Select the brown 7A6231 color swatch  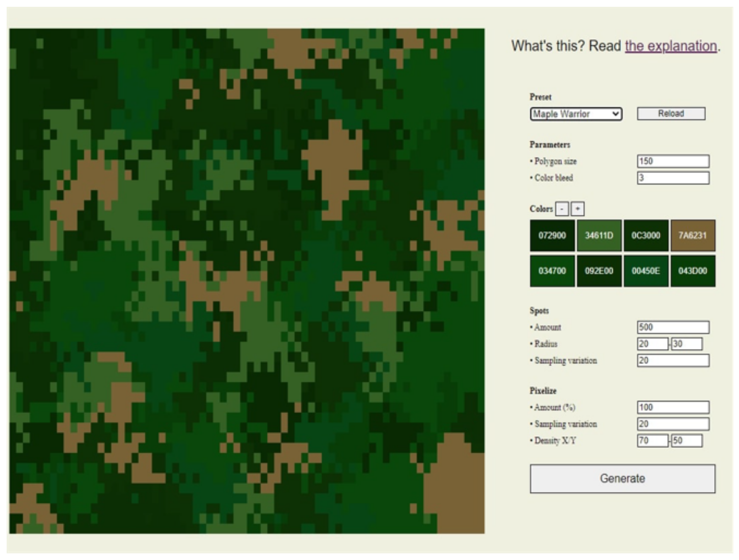pyautogui.click(x=693, y=236)
